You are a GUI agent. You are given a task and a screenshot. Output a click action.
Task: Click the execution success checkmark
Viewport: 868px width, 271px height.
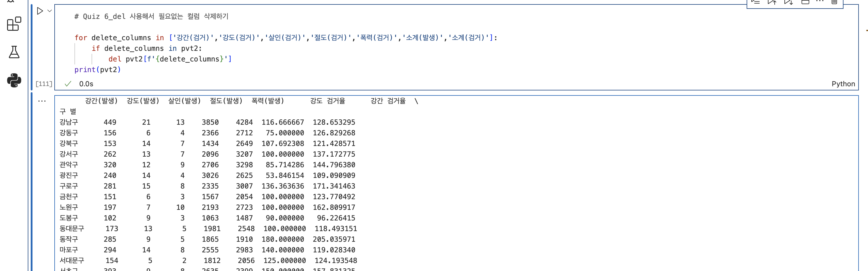pos(68,84)
